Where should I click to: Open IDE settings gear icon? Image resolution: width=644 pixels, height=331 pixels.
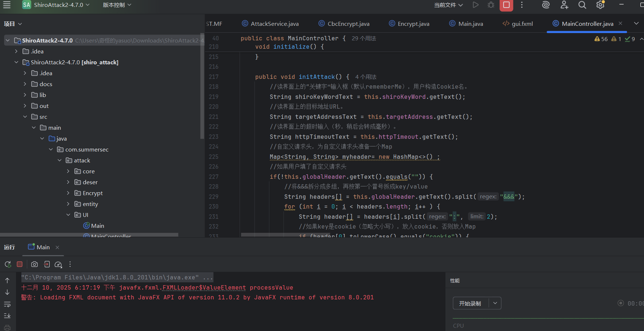[600, 5]
